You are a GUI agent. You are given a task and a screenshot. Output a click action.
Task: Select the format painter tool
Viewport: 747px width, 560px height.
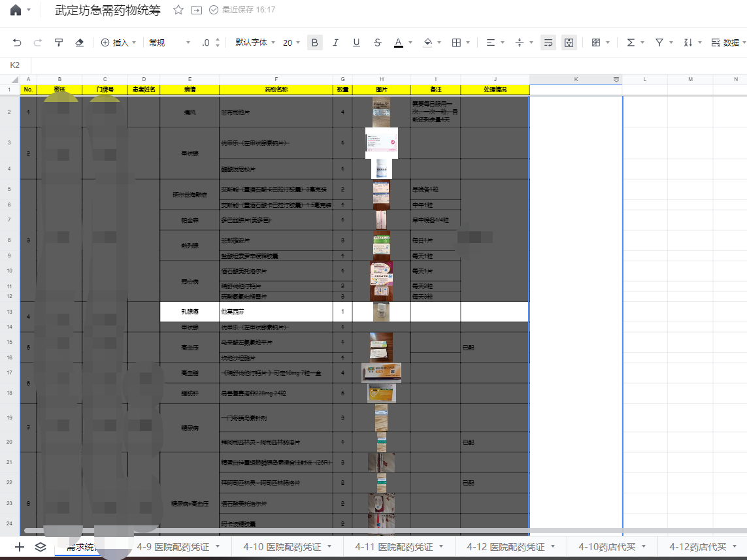[x=59, y=43]
